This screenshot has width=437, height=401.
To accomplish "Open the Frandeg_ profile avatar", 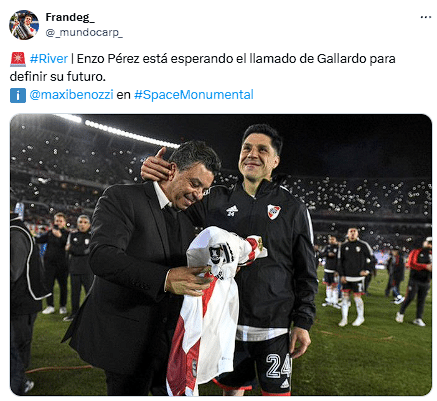I will click(x=24, y=25).
